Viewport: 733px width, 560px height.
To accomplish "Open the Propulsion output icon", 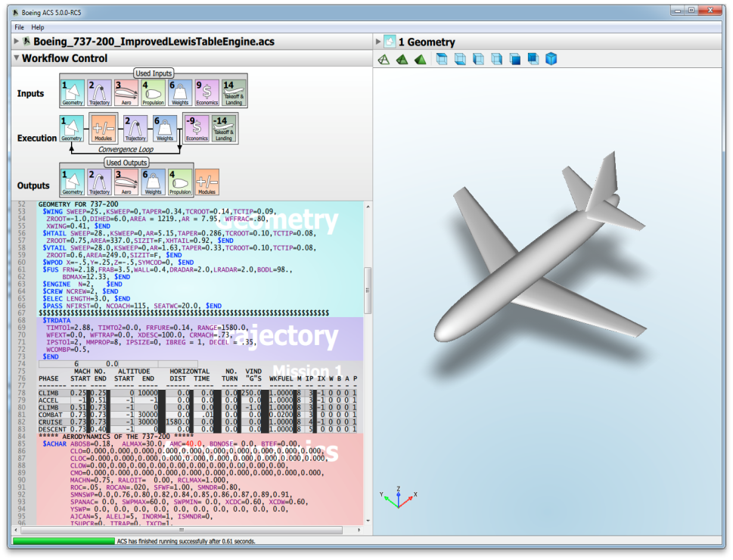I will click(180, 182).
